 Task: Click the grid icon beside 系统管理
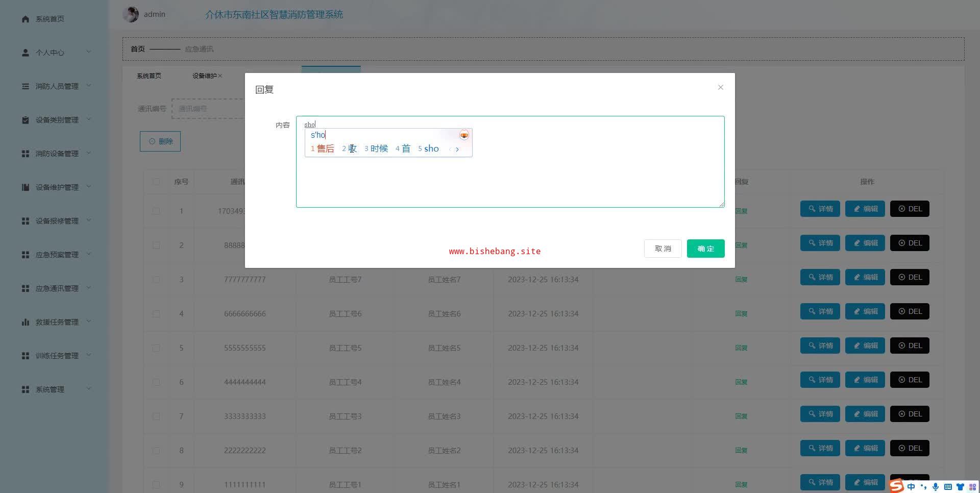point(26,389)
